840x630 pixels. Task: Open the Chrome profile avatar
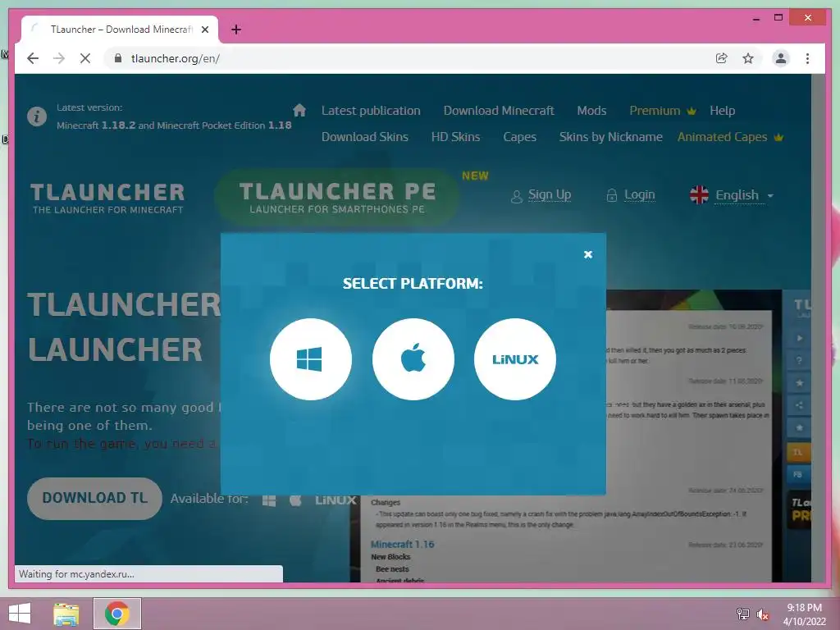tap(781, 58)
